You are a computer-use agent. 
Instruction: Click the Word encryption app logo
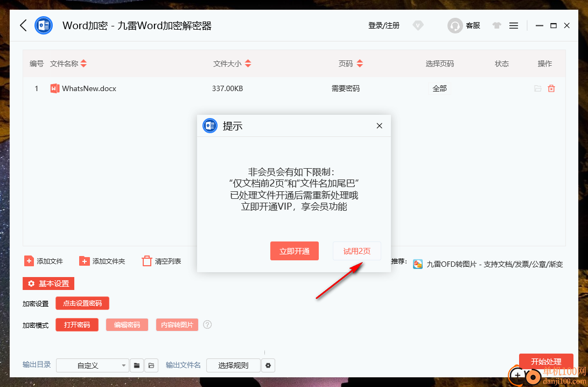(x=44, y=25)
